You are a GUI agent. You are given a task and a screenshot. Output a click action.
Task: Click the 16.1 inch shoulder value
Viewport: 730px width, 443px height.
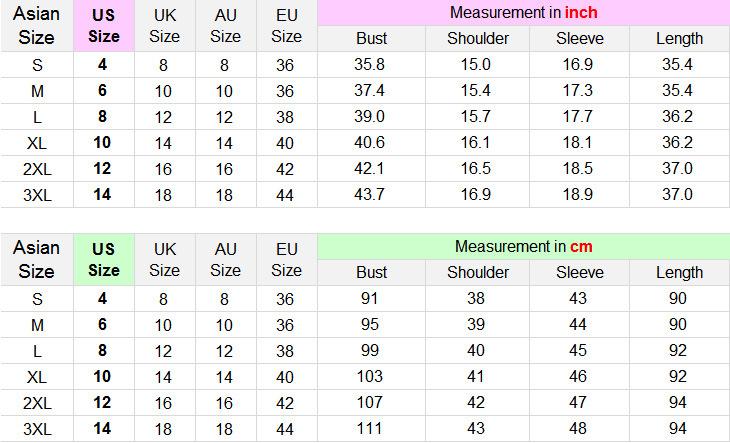477,142
